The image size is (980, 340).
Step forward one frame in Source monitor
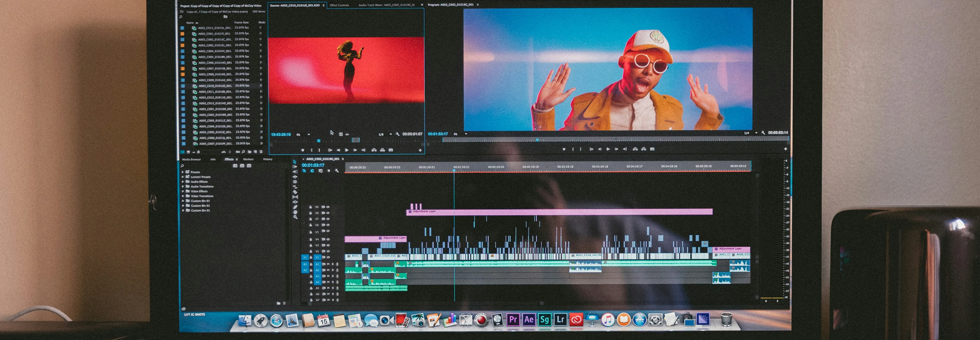coord(355,150)
